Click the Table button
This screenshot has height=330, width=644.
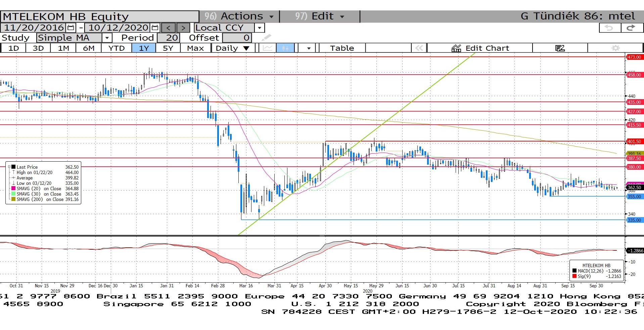pos(342,48)
